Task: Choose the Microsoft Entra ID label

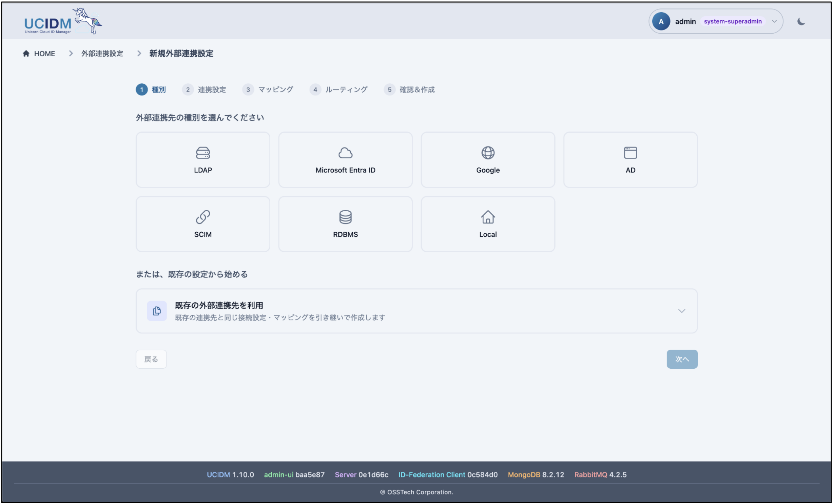Action: pos(345,170)
